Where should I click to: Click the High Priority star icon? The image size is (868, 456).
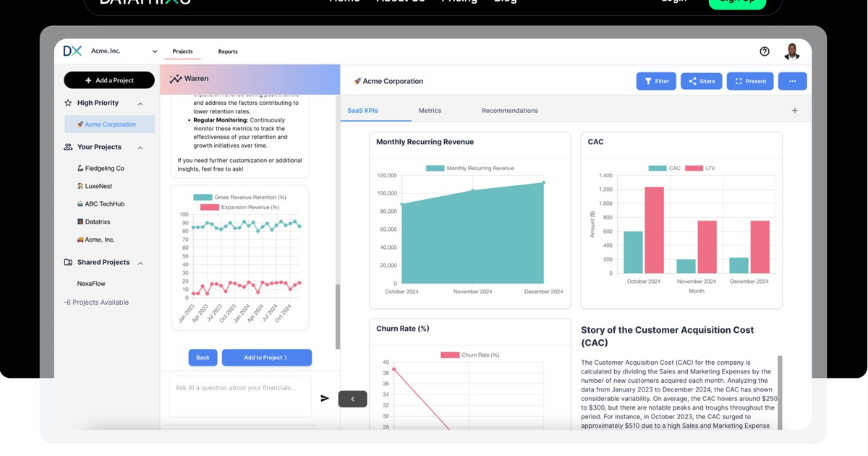click(68, 103)
